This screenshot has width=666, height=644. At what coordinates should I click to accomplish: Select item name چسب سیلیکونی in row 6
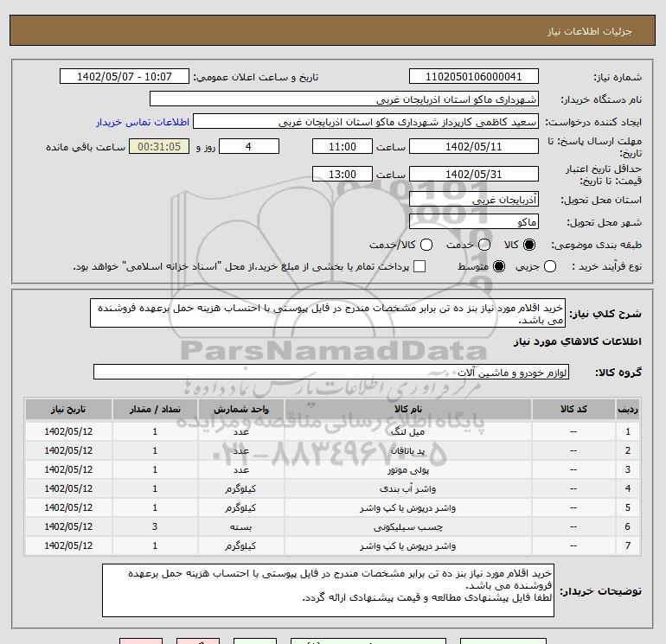[407, 527]
